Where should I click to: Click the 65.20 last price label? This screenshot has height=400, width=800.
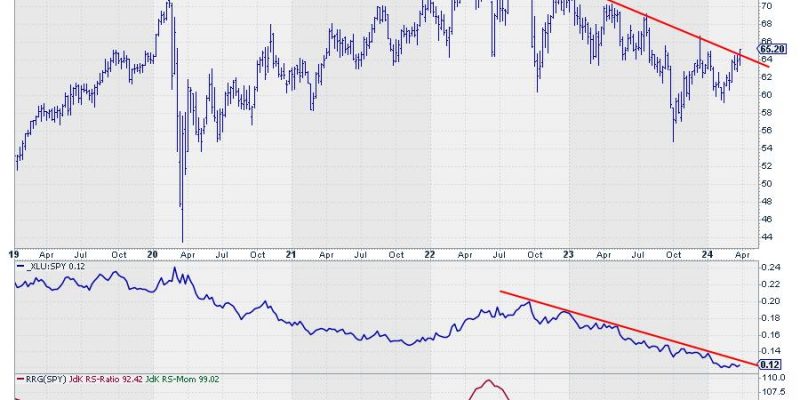pos(771,49)
